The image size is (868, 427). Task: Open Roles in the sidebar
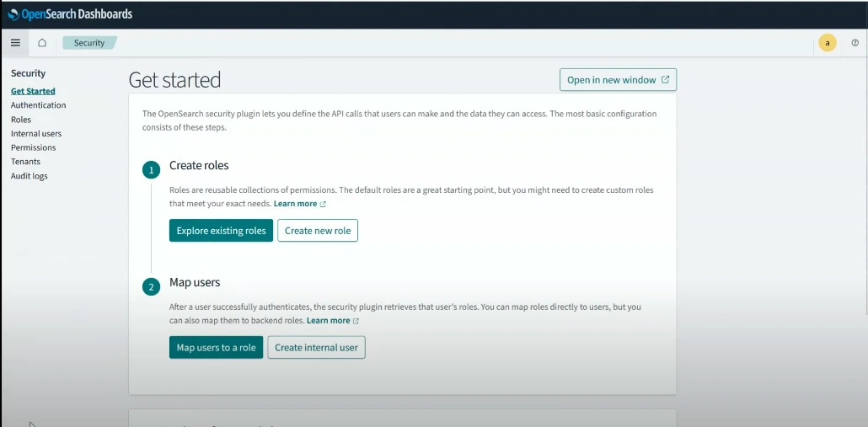tap(21, 120)
